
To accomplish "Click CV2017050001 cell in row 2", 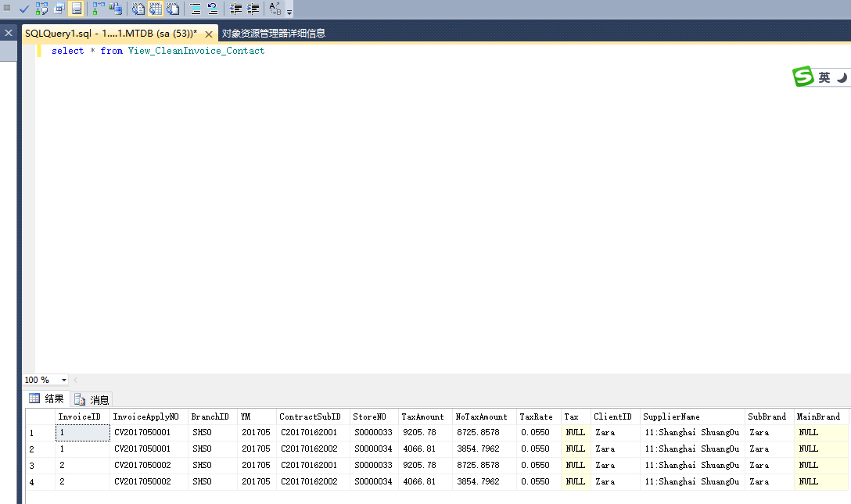I will [149, 449].
